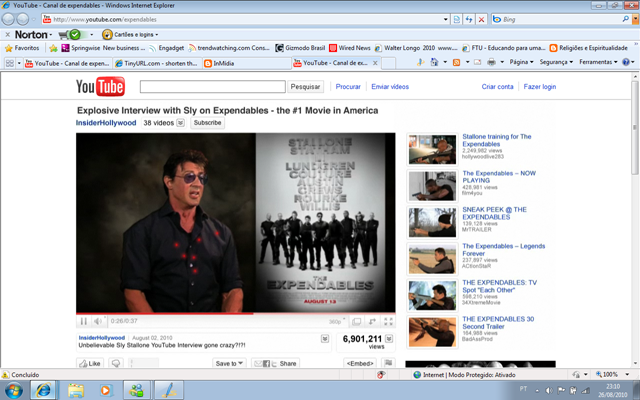Open a new blank tab
The height and width of the screenshot is (400, 640).
point(388,63)
